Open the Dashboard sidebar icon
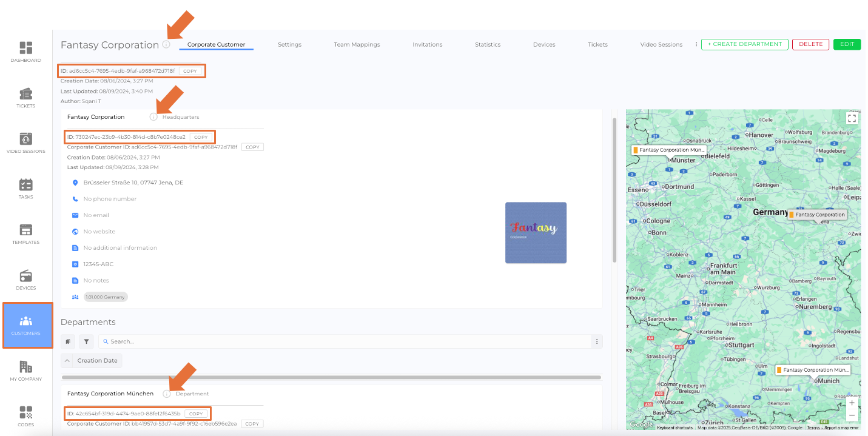 coord(26,52)
